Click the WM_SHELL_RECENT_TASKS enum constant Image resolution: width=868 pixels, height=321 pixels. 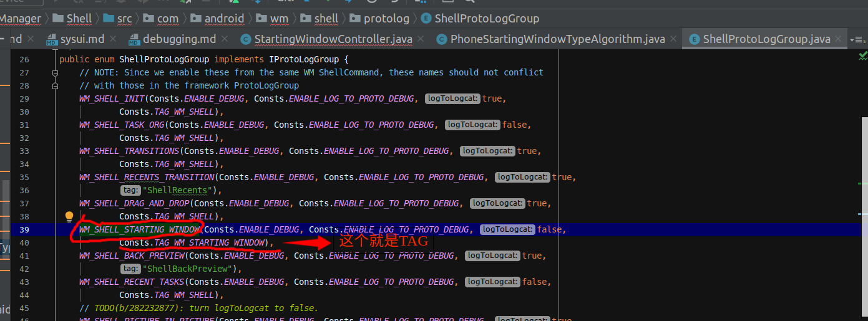132,282
